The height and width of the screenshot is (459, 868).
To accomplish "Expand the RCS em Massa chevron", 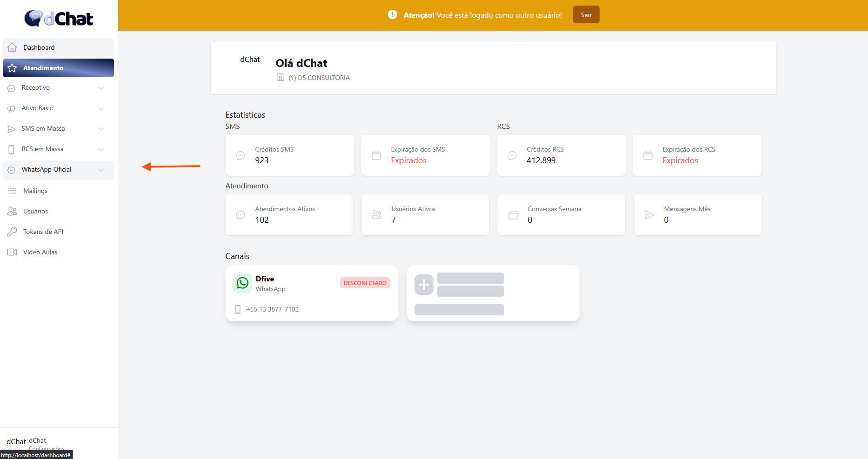I will click(101, 149).
